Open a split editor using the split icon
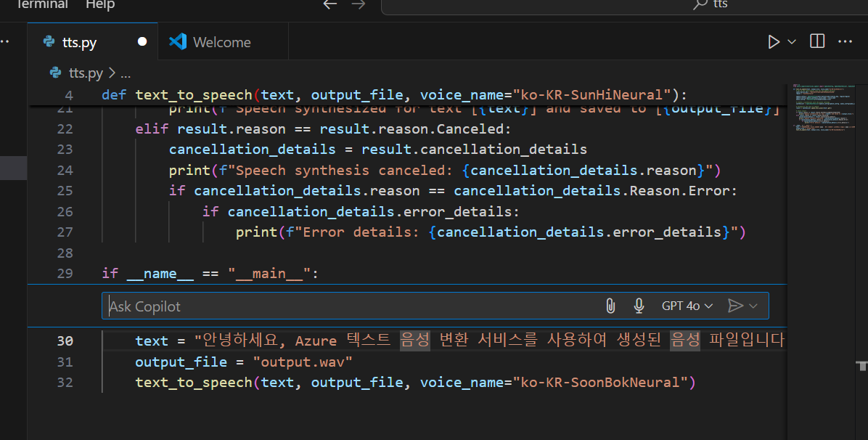The height and width of the screenshot is (440, 868). point(816,41)
